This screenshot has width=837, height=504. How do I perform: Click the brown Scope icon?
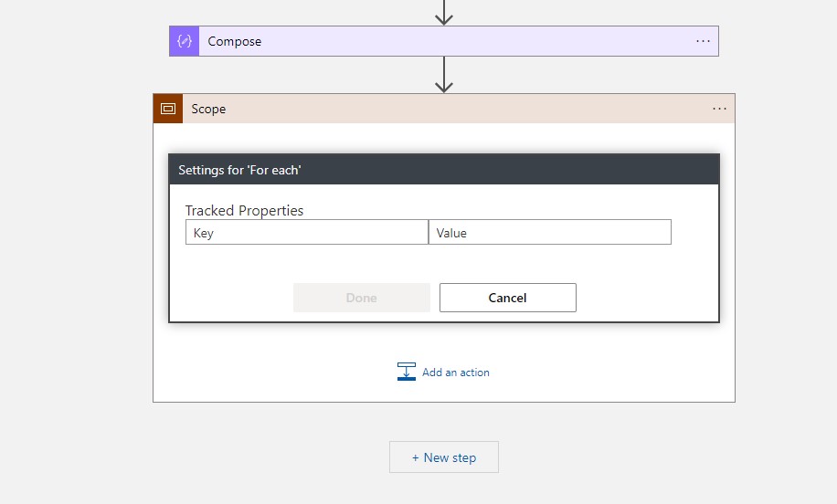pyautogui.click(x=168, y=109)
